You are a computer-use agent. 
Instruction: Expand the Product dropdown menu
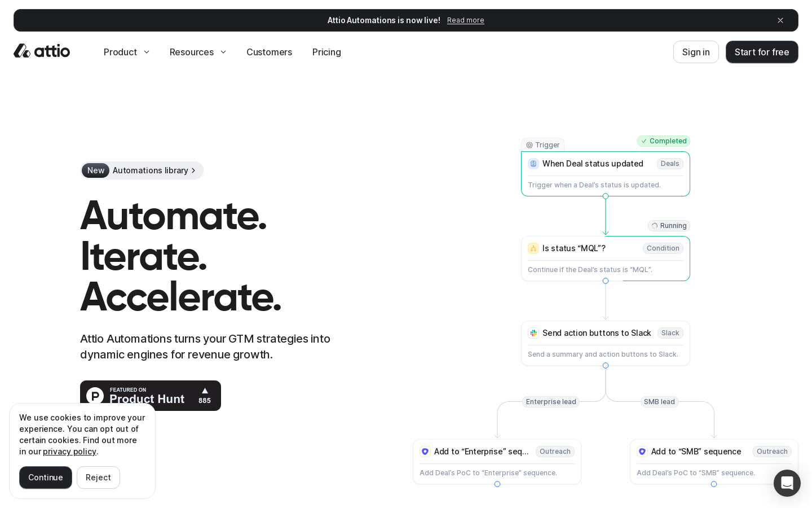coord(126,52)
